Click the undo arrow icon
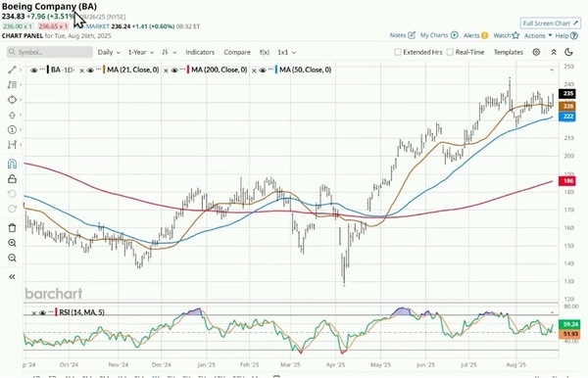588x378 pixels. click(12, 194)
